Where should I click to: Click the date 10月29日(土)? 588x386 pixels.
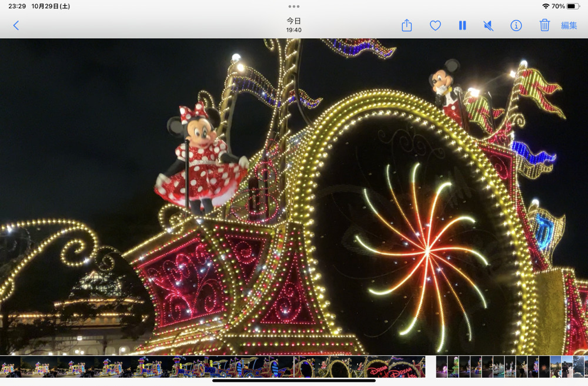coord(51,6)
